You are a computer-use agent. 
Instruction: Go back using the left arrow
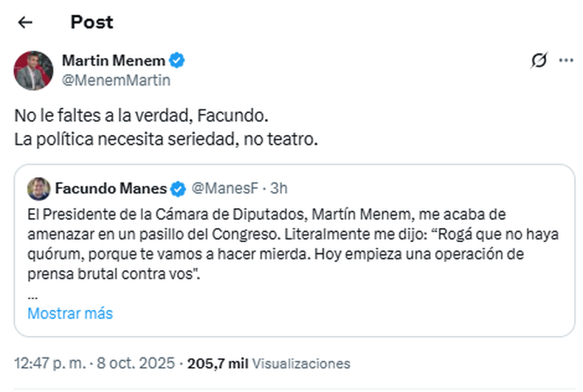[x=25, y=22]
